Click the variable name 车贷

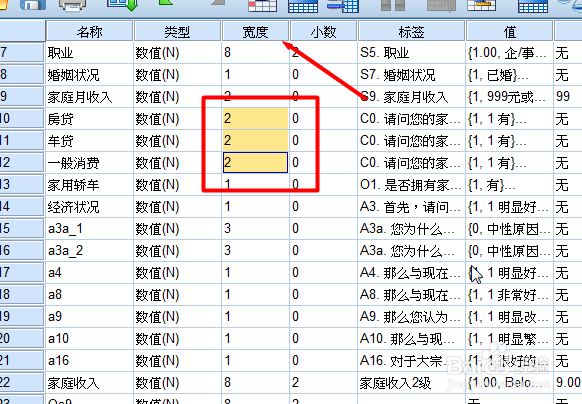[60, 141]
